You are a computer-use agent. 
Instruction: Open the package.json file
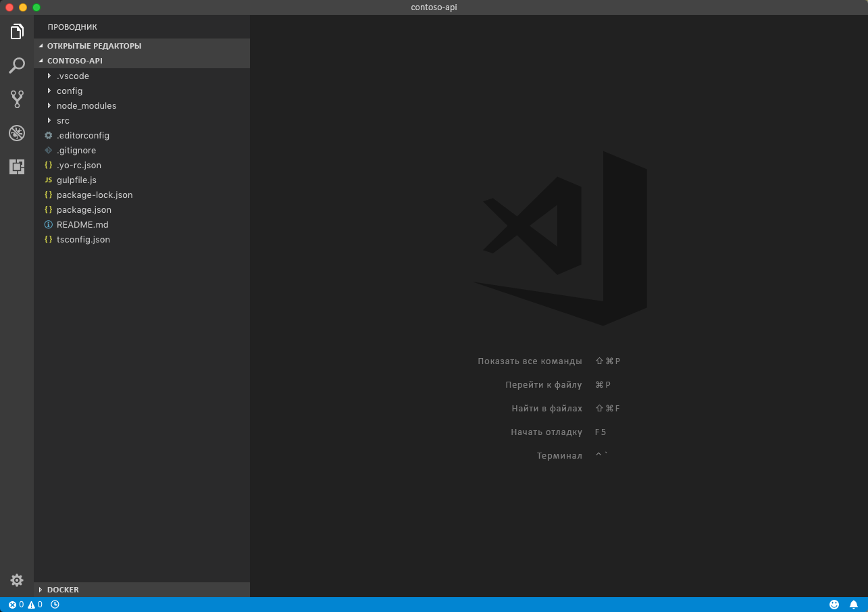(84, 209)
